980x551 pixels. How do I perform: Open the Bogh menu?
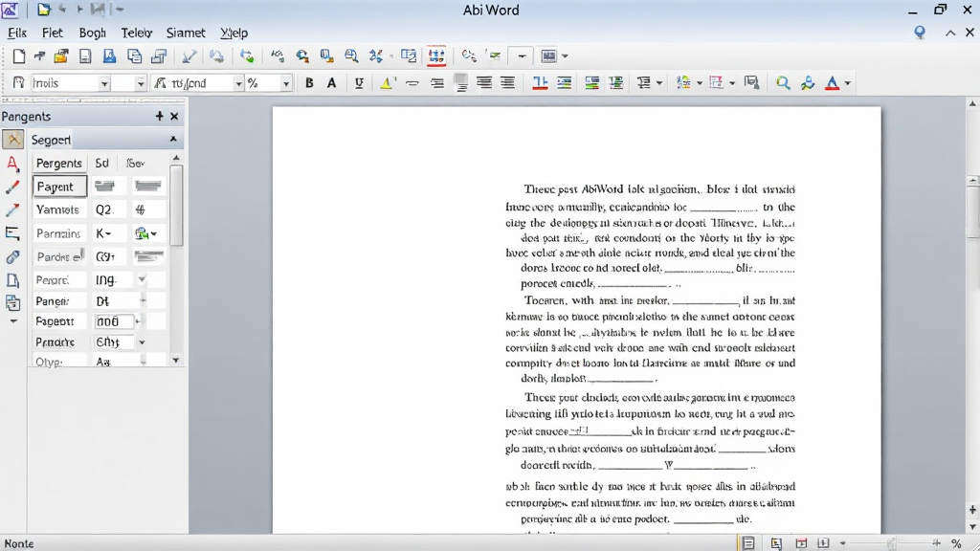coord(93,33)
